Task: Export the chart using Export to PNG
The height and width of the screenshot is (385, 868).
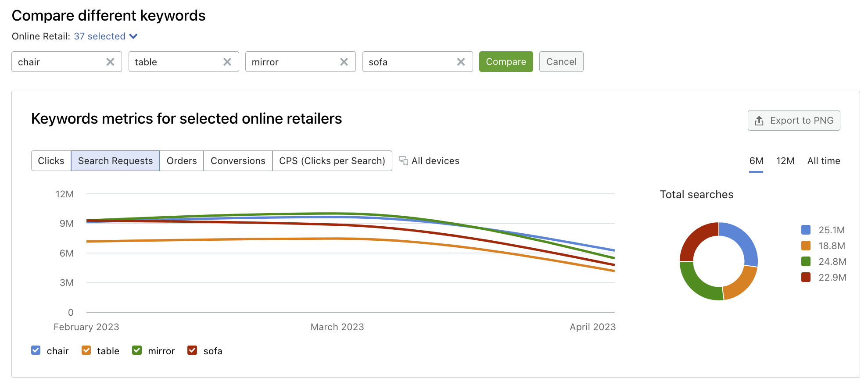Action: [x=793, y=121]
